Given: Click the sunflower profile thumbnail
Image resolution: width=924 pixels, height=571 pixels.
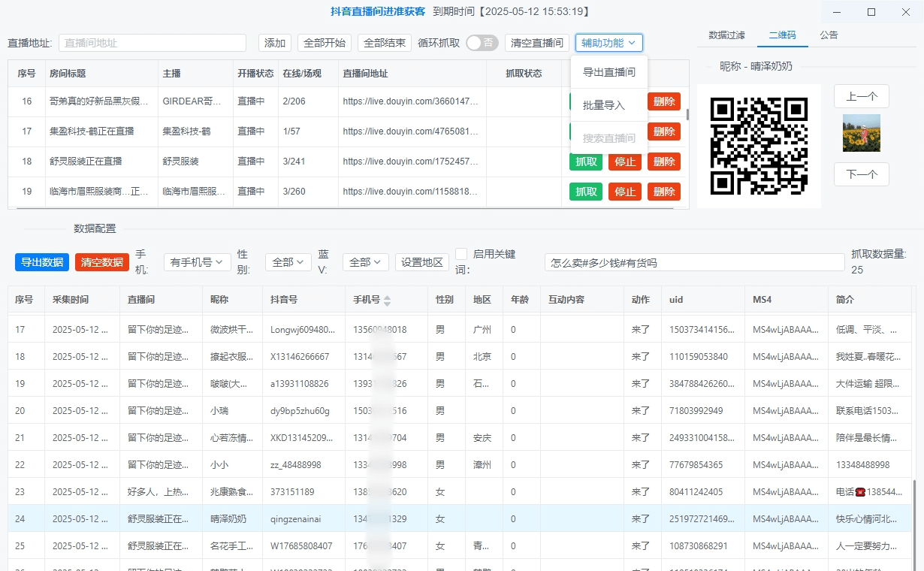Looking at the screenshot, I should pyautogui.click(x=861, y=133).
